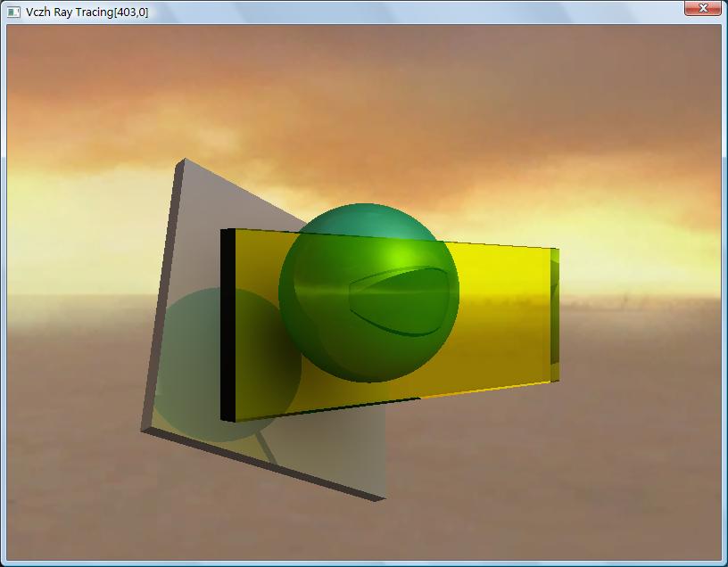Select the oval reflection on the green sphere
728x567 pixels.
tap(399, 300)
